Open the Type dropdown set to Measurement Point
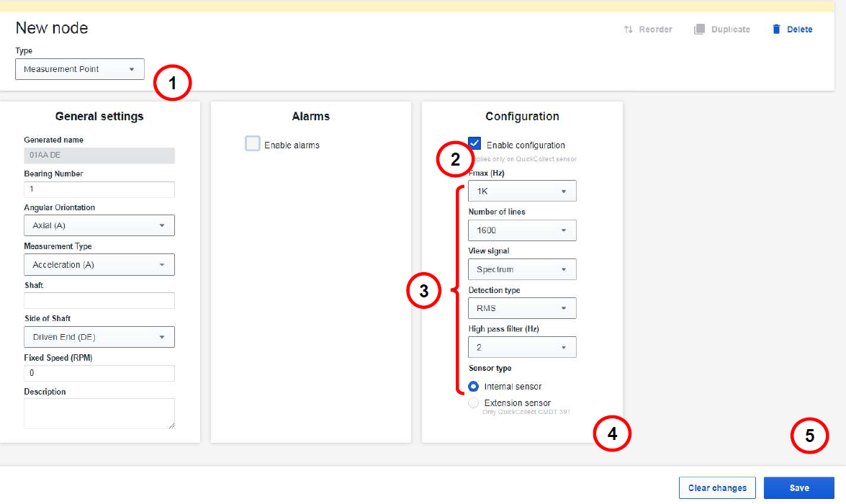This screenshot has height=504, width=846. [x=80, y=69]
